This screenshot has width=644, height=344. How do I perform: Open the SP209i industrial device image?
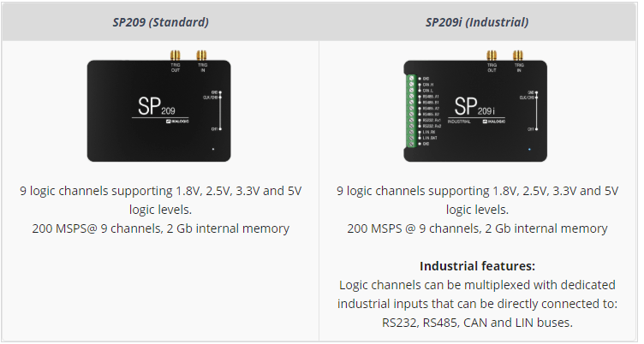[476, 108]
